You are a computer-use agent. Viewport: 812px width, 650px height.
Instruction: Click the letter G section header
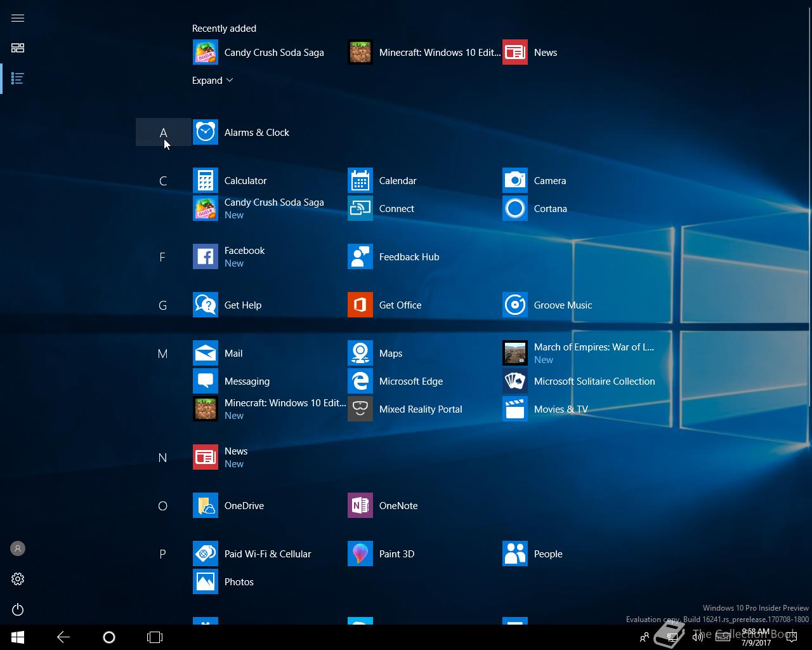pyautogui.click(x=163, y=305)
